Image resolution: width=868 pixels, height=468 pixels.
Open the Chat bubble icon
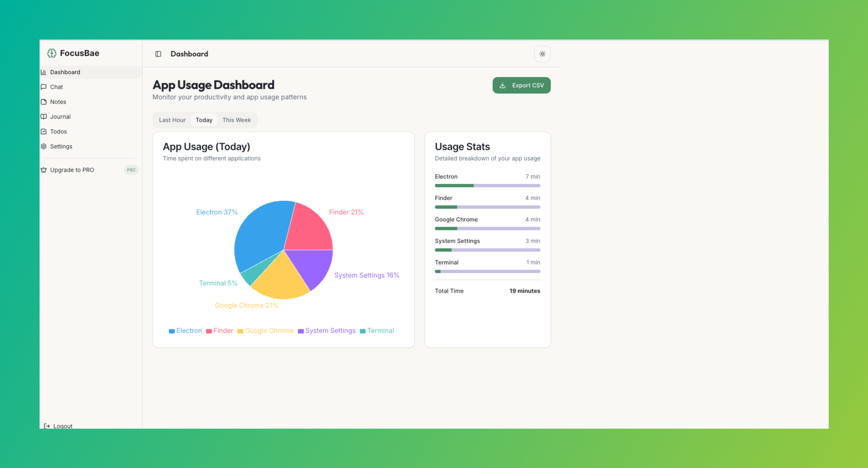click(x=44, y=87)
